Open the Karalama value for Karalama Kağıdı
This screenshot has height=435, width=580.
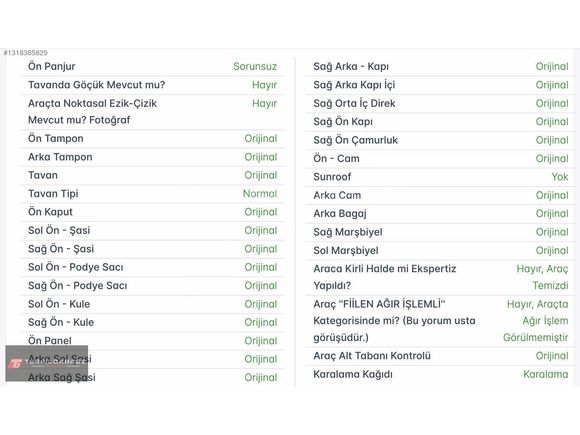pos(546,374)
